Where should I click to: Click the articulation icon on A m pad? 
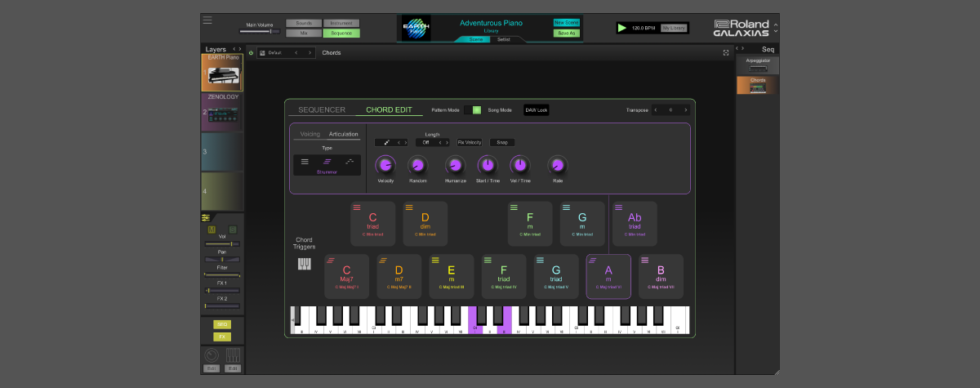coord(592,260)
